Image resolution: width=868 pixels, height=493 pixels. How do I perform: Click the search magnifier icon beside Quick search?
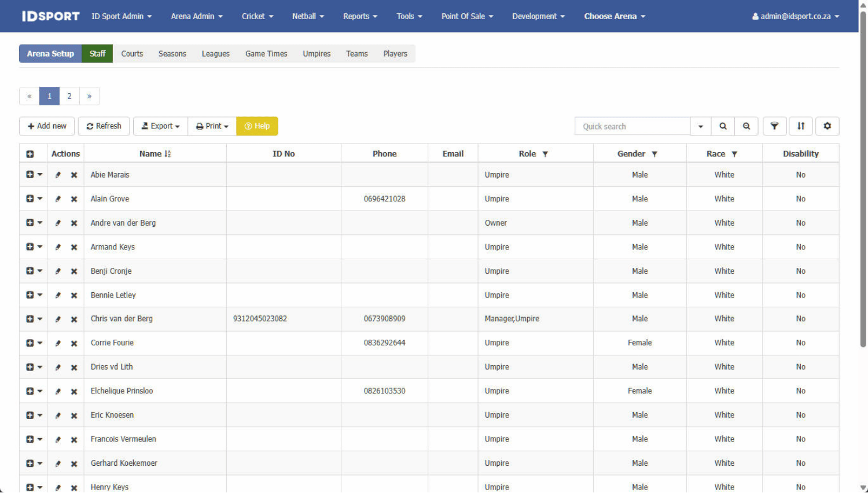pyautogui.click(x=723, y=126)
